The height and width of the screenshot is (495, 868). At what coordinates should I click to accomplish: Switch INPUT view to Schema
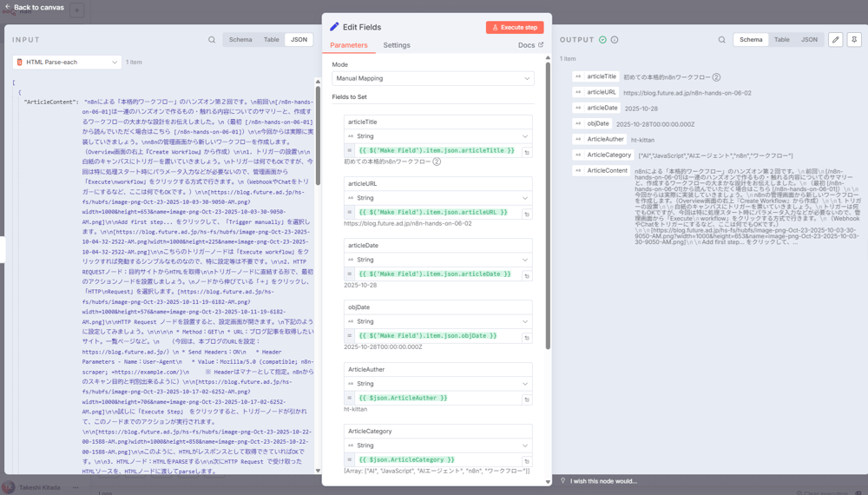coord(240,40)
